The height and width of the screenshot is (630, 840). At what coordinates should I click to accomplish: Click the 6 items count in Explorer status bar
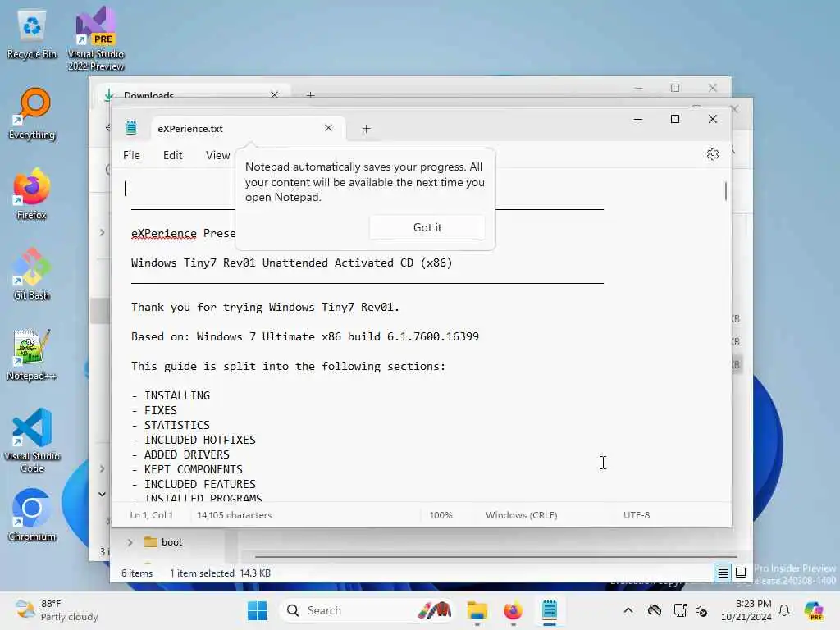coord(137,573)
